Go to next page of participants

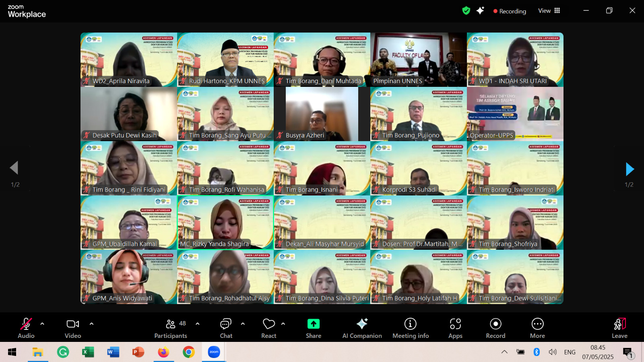[630, 169]
